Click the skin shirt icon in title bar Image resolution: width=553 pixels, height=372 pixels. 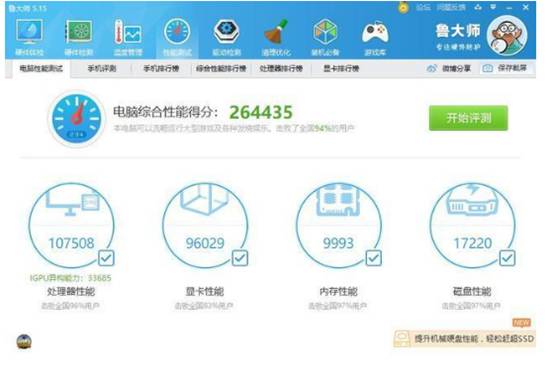(x=478, y=7)
